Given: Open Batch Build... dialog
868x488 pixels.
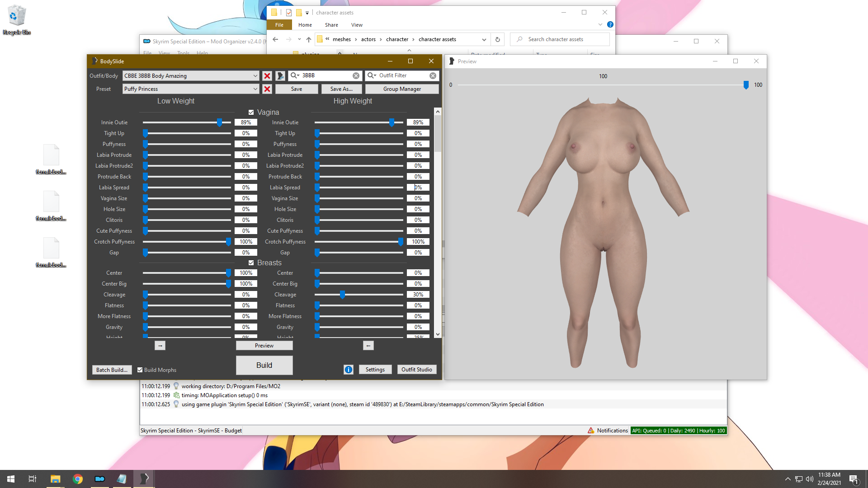Looking at the screenshot, I should [x=112, y=370].
